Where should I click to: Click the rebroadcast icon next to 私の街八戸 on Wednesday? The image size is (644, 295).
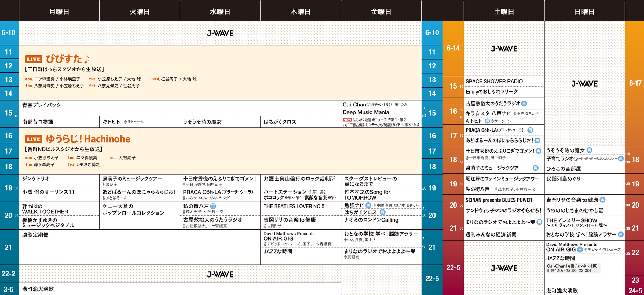[x=213, y=206]
